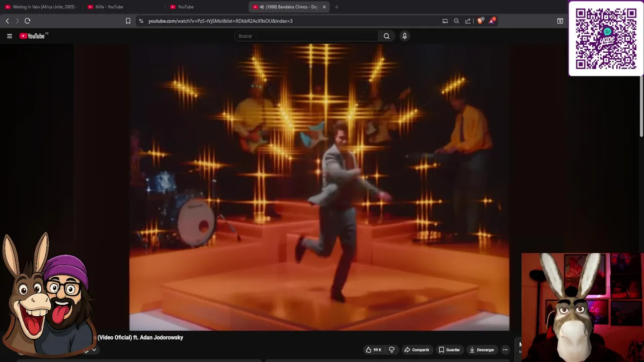Click the browser forward arrow

click(x=17, y=21)
